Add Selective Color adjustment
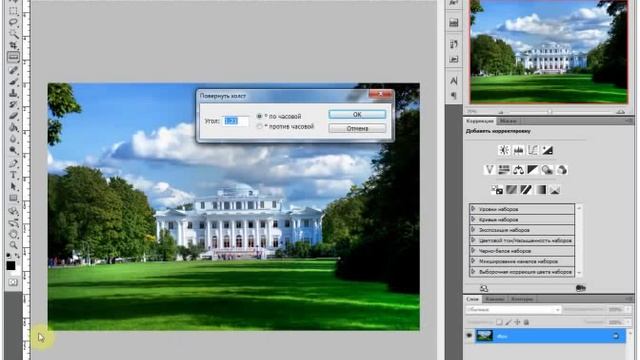 pyautogui.click(x=555, y=190)
